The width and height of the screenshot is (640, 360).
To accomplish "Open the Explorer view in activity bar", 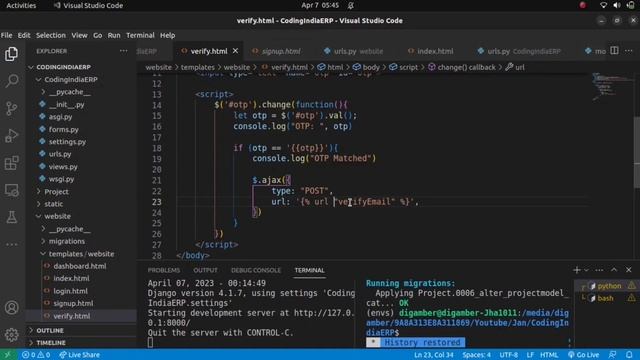I will 11,54.
